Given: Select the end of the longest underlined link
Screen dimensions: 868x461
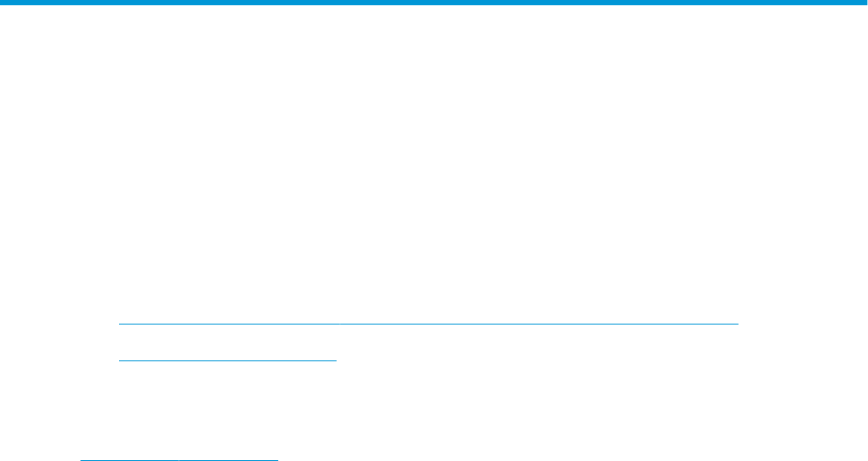Looking at the screenshot, I should coord(738,324).
